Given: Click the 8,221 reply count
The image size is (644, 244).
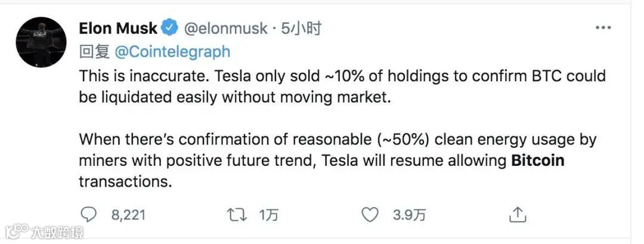Looking at the screenshot, I should click(128, 215).
